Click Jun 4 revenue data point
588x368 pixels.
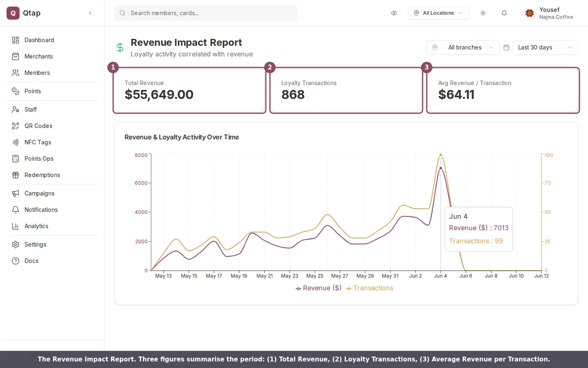pos(441,168)
